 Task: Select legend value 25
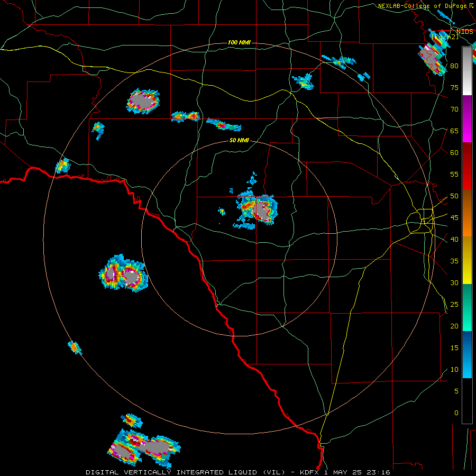tap(454, 305)
